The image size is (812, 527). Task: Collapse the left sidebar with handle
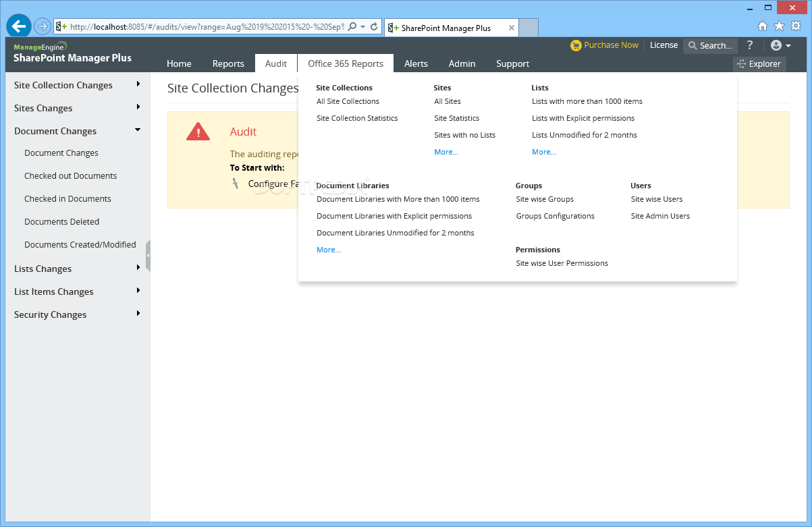point(148,256)
